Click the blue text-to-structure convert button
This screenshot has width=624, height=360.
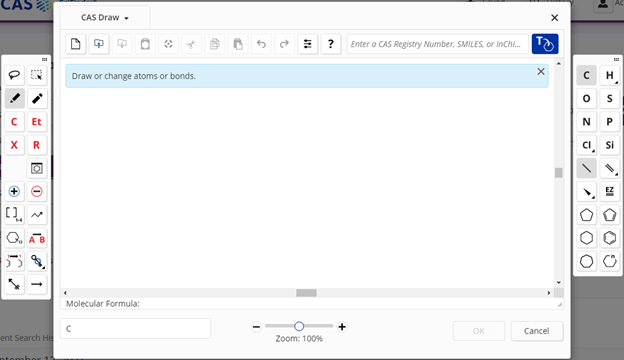(x=545, y=44)
